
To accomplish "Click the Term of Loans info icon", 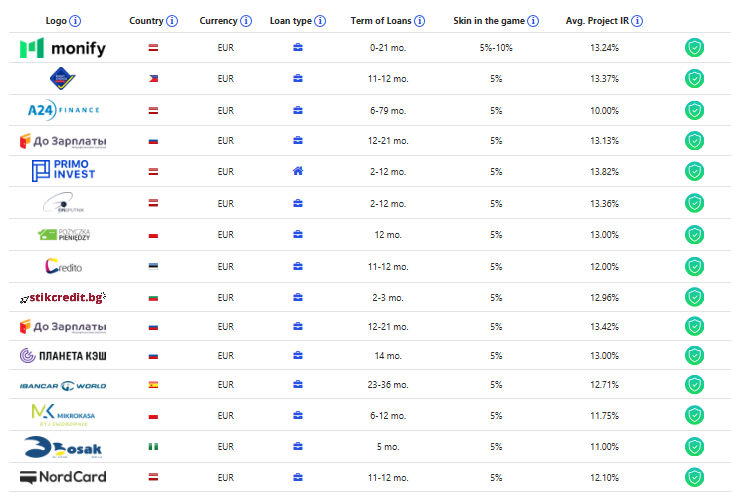I will (419, 21).
